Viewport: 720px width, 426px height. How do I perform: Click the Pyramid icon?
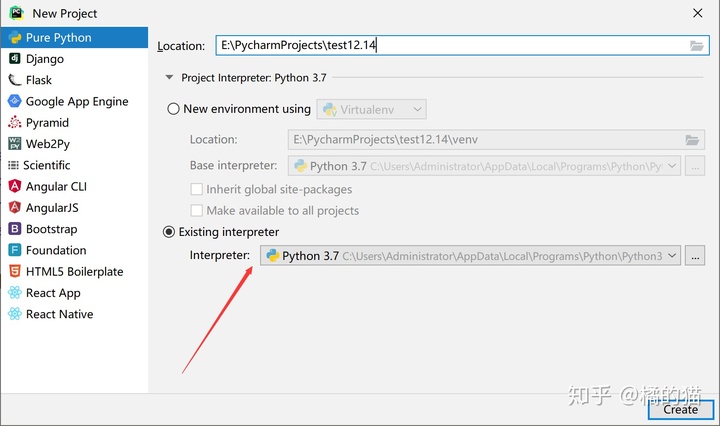click(x=15, y=122)
